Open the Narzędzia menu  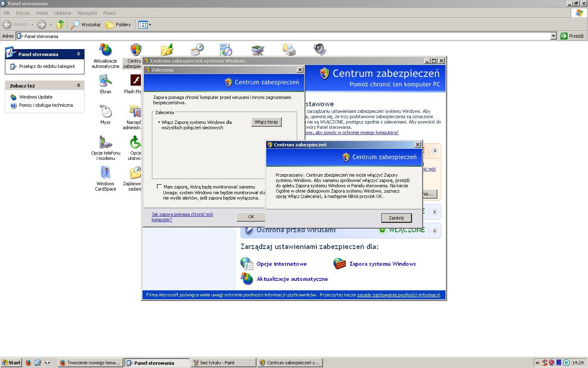point(87,13)
